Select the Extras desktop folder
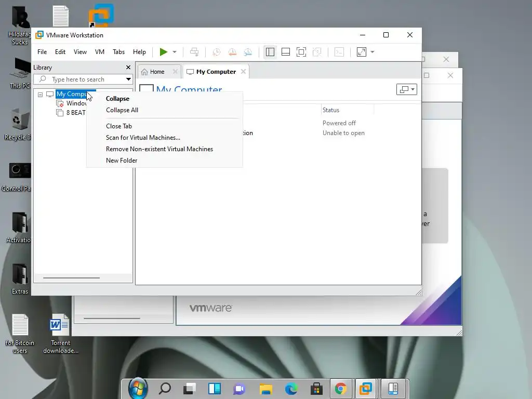Screen dimensions: 532x399 tap(20, 279)
